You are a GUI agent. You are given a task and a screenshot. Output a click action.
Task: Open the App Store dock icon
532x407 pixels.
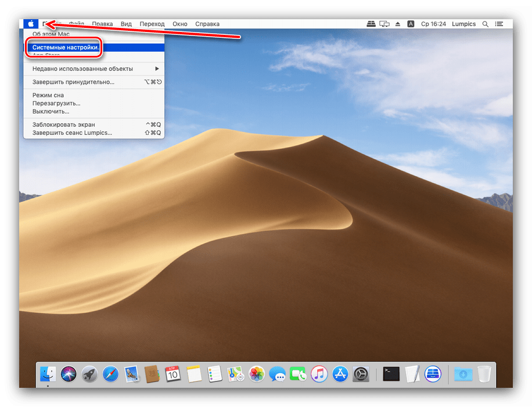pos(340,373)
